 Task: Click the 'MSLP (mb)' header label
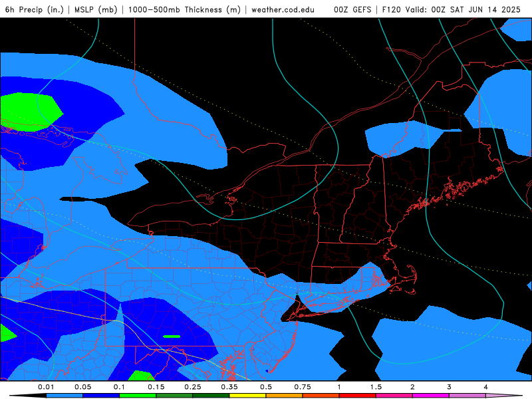pos(96,9)
